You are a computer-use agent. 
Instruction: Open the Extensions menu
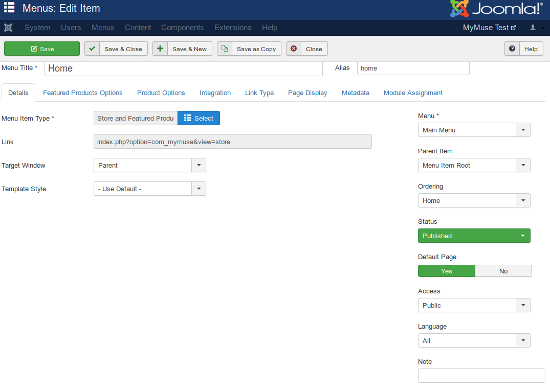pyautogui.click(x=233, y=28)
